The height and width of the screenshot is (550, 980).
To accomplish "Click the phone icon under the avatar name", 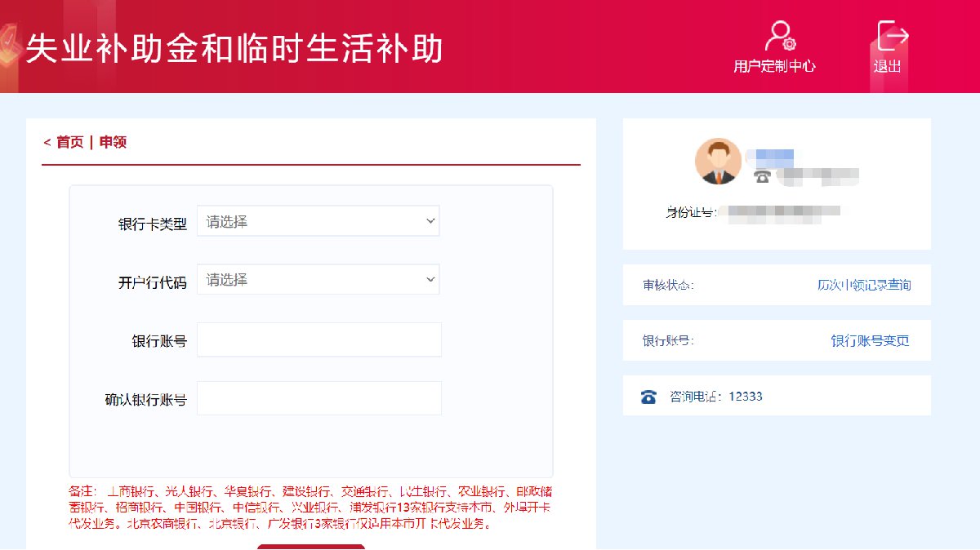I will [762, 175].
